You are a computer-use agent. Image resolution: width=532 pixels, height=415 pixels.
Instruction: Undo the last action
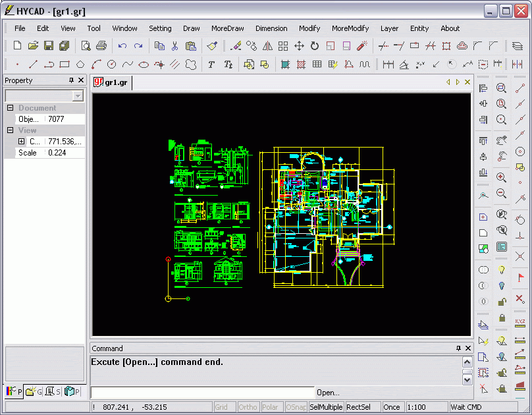tap(122, 45)
